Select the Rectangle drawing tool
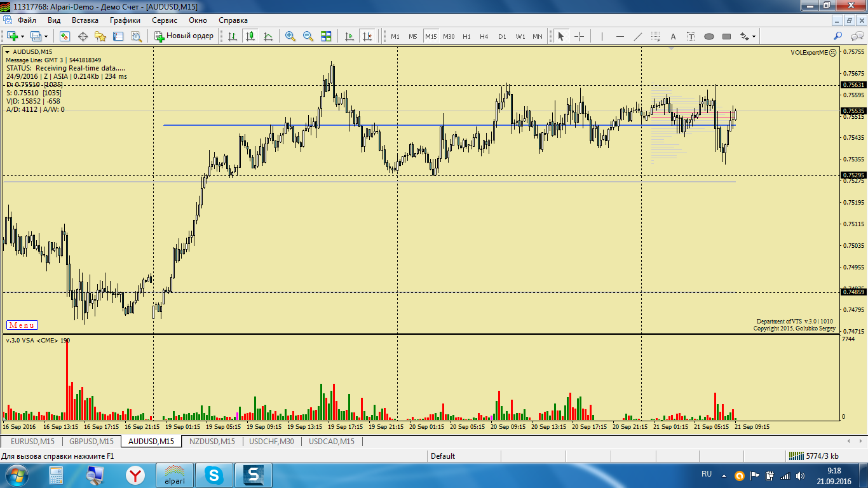The height and width of the screenshot is (488, 868). 726,36
